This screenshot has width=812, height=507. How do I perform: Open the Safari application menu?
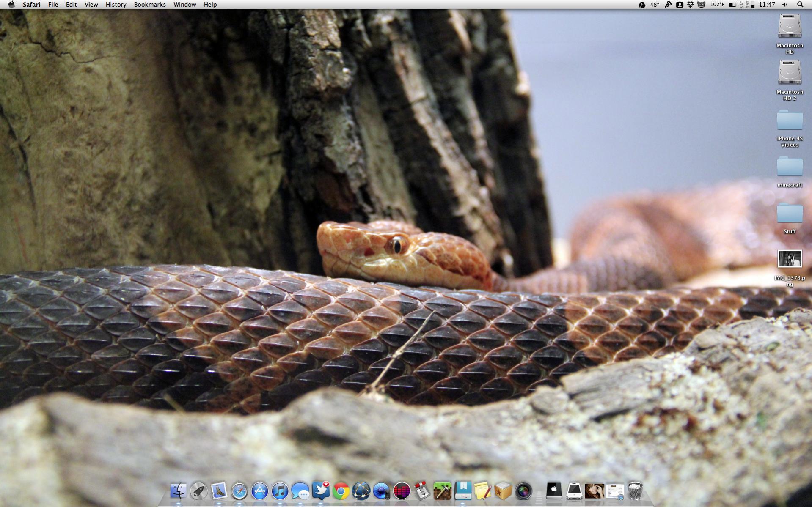coord(31,5)
